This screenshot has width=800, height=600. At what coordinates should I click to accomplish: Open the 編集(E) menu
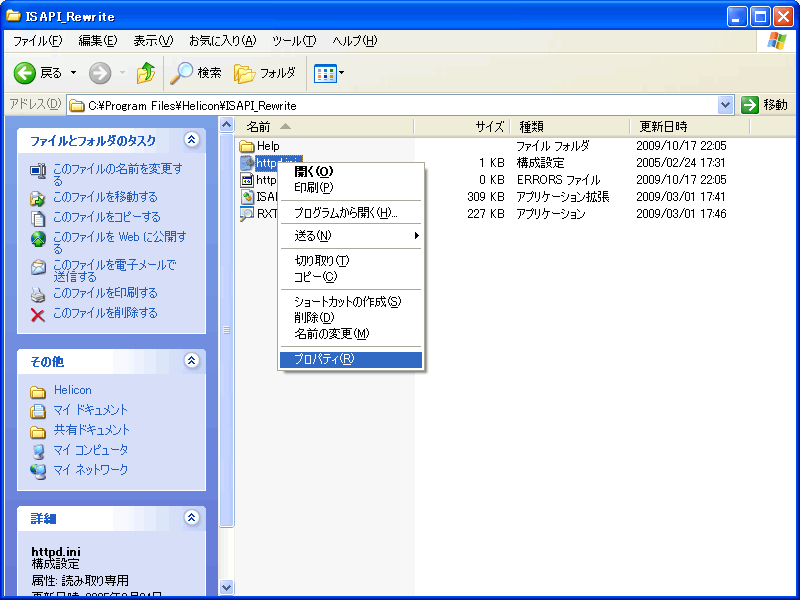click(x=97, y=41)
